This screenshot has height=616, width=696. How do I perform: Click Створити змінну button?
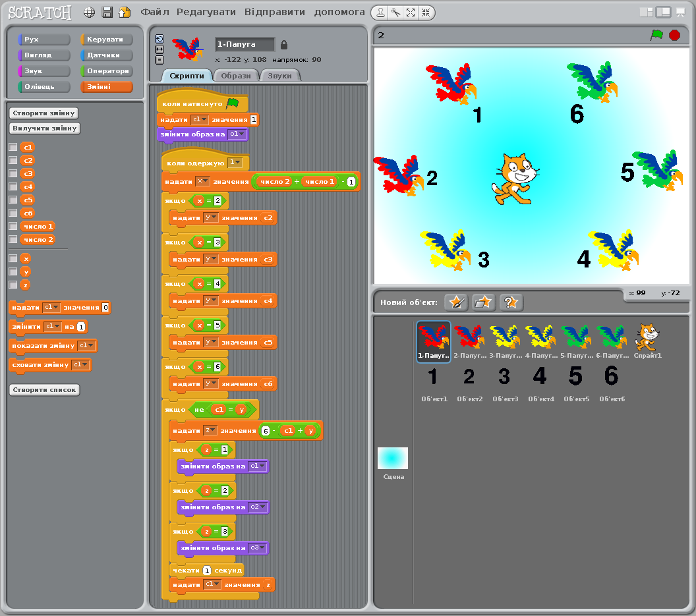click(x=43, y=113)
